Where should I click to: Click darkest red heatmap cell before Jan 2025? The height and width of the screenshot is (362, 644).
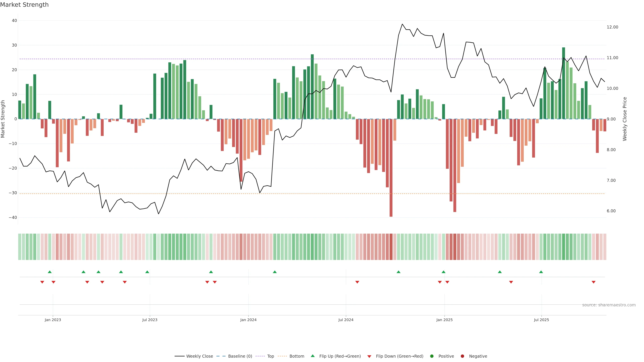coord(391,247)
